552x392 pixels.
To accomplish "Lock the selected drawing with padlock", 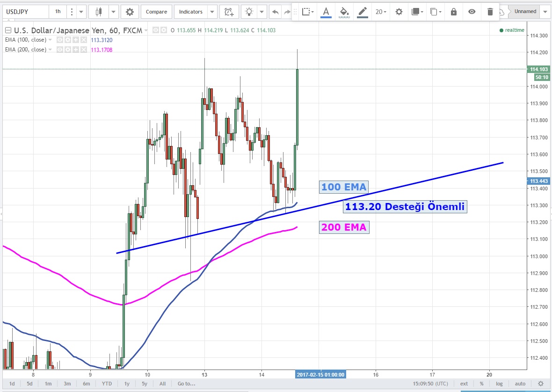I will [x=453, y=12].
